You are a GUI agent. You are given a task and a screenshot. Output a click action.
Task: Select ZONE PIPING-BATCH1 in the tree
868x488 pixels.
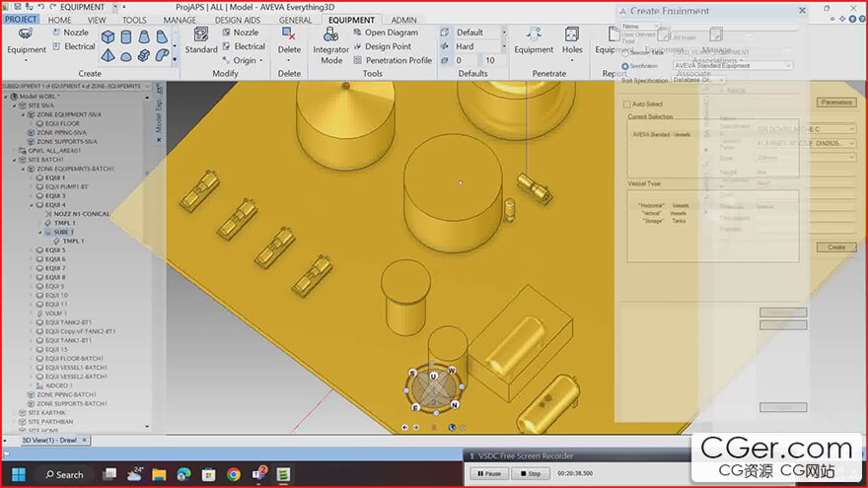pyautogui.click(x=66, y=395)
